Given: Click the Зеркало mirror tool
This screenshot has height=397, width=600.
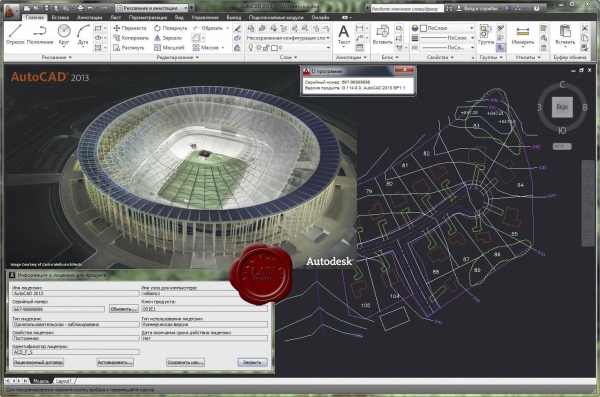Looking at the screenshot, I should [168, 38].
